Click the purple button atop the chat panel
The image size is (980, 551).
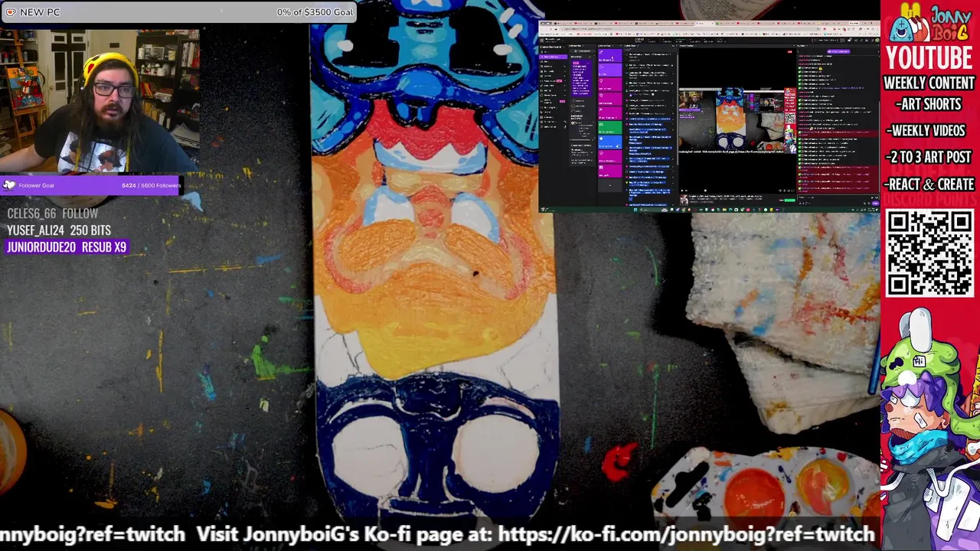tap(838, 51)
